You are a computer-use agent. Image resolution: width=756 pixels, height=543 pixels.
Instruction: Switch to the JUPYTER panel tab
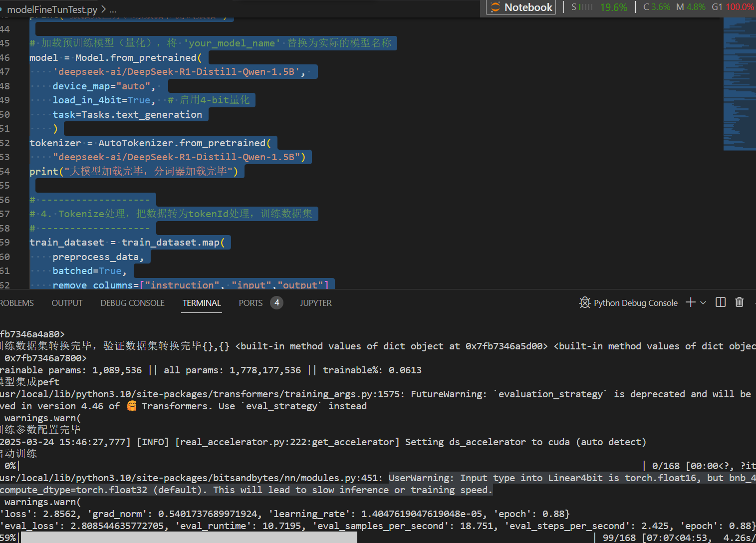pyautogui.click(x=315, y=303)
